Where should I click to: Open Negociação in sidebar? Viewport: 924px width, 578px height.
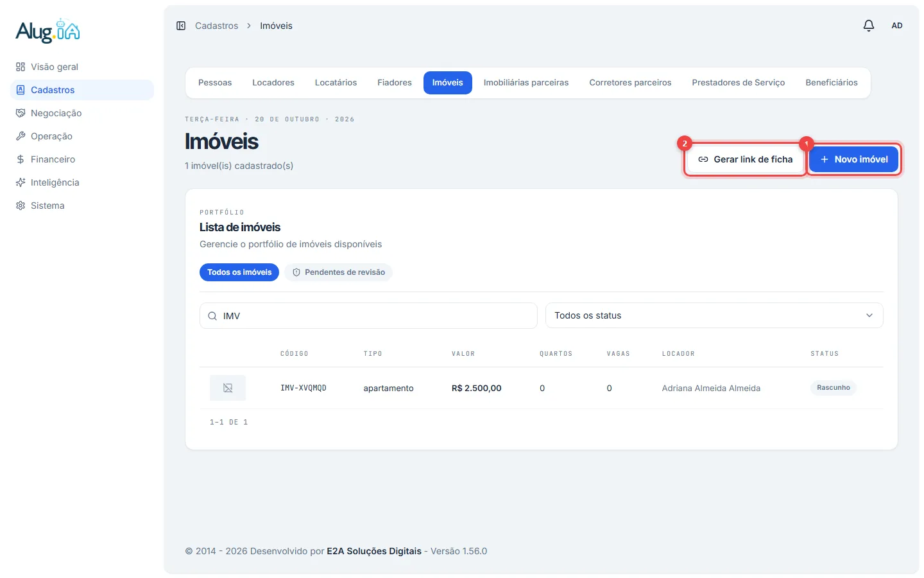click(x=82, y=113)
